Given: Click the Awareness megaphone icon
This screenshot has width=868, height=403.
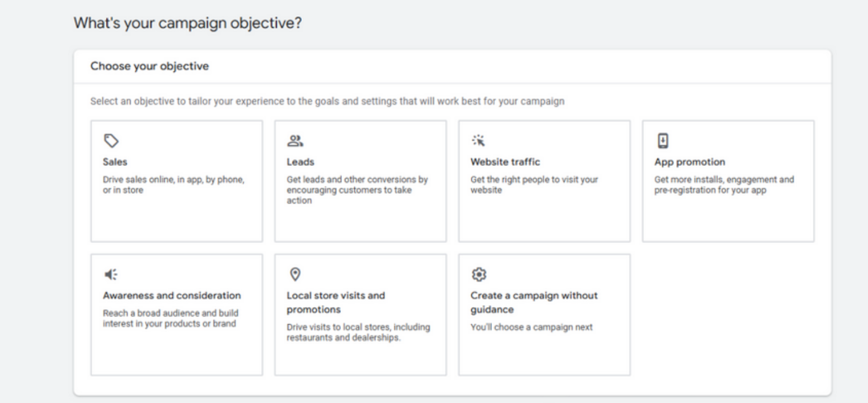Looking at the screenshot, I should (x=111, y=274).
